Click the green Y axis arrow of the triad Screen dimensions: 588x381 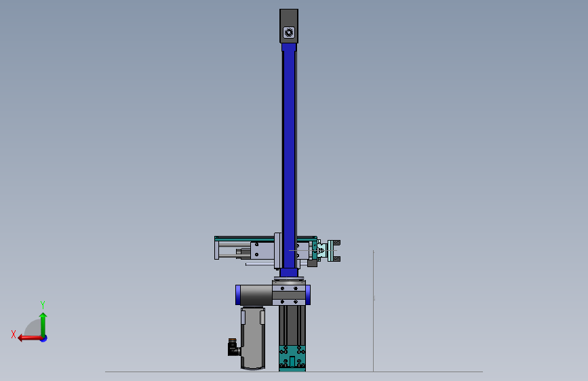click(43, 324)
